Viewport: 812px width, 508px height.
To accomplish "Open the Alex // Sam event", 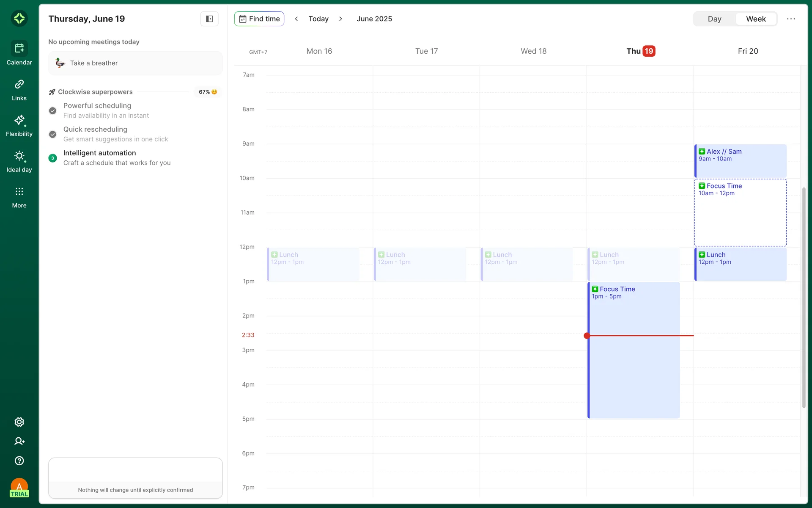I will click(x=740, y=161).
